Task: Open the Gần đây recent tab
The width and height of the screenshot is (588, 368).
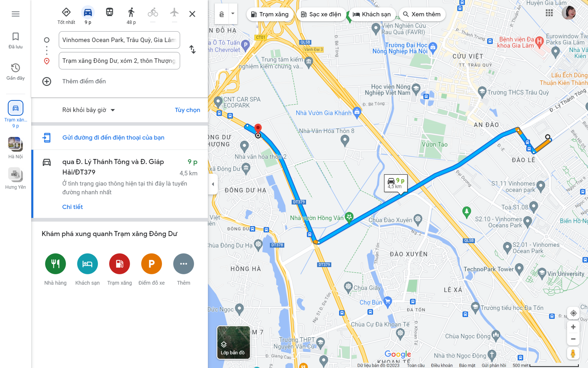Action: (x=16, y=72)
